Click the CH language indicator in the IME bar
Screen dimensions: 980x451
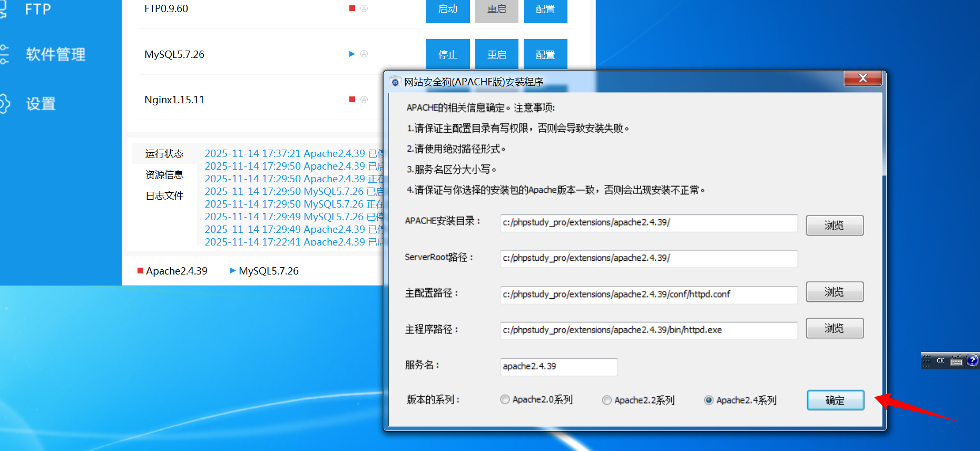[940, 361]
